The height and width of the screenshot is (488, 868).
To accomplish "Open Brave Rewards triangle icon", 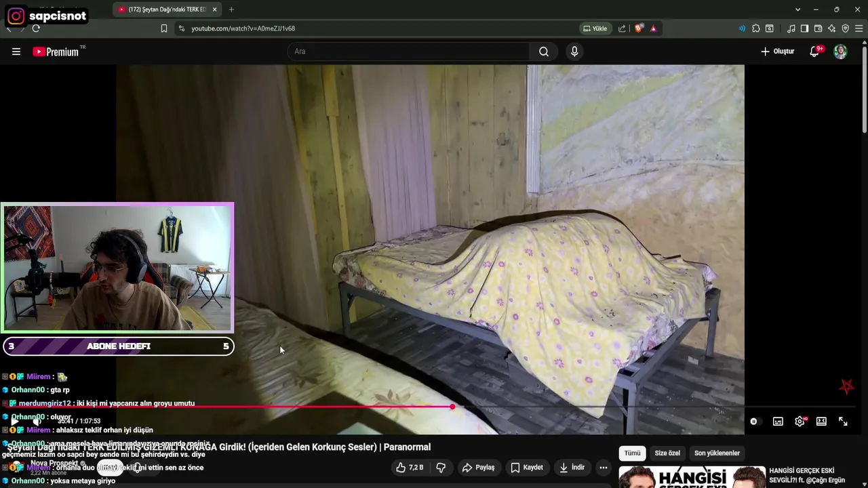I will pos(653,28).
